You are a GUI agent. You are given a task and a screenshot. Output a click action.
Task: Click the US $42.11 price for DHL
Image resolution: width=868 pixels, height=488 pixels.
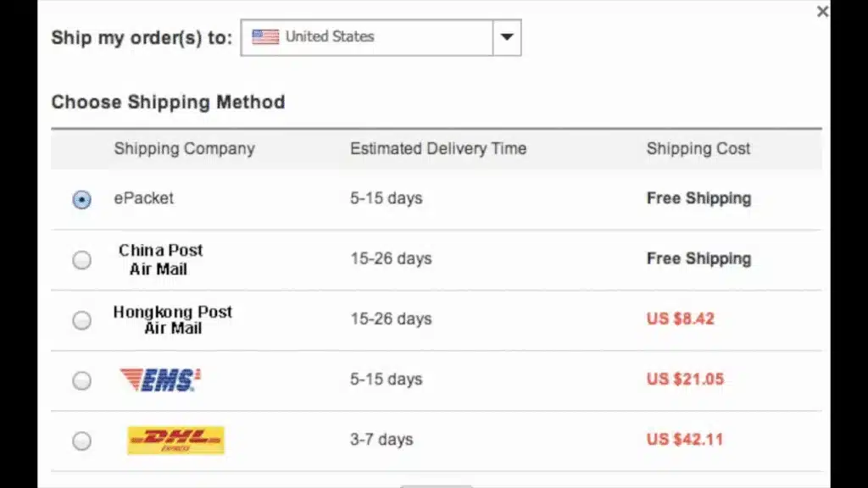(683, 439)
